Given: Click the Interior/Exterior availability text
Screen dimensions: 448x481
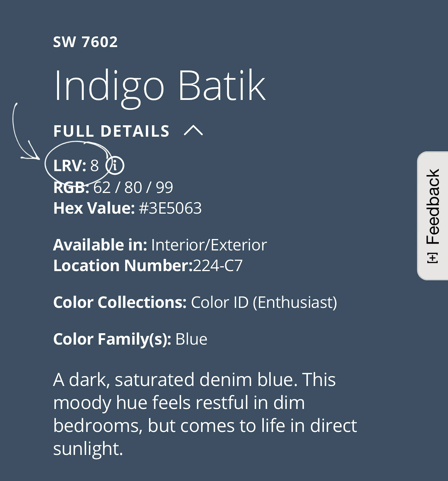Looking at the screenshot, I should point(209,245).
